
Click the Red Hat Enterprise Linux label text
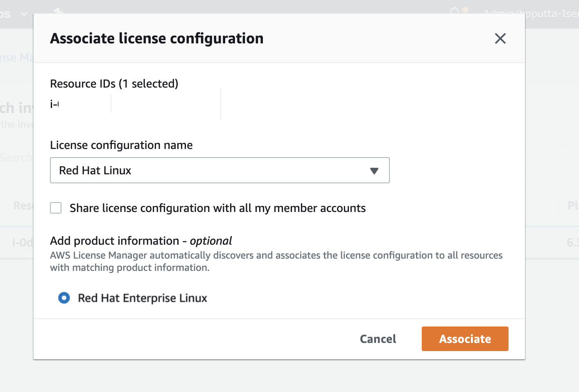(x=142, y=298)
